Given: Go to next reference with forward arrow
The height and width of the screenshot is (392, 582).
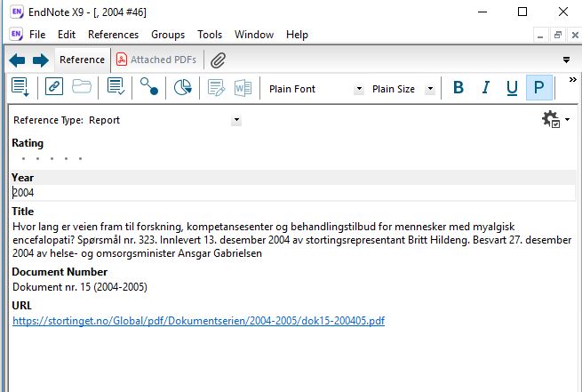Looking at the screenshot, I should (40, 60).
